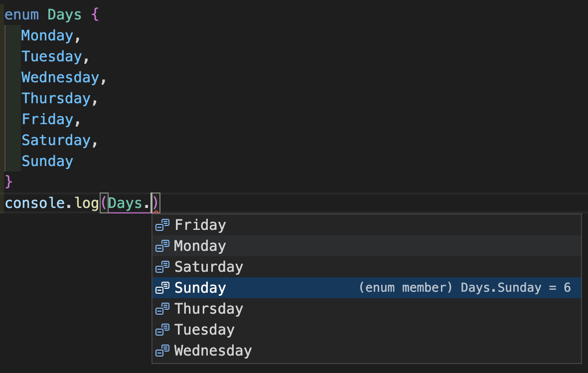Viewport: 588px width, 373px height.
Task: Click the enum member icon beside Monday
Action: 162,246
